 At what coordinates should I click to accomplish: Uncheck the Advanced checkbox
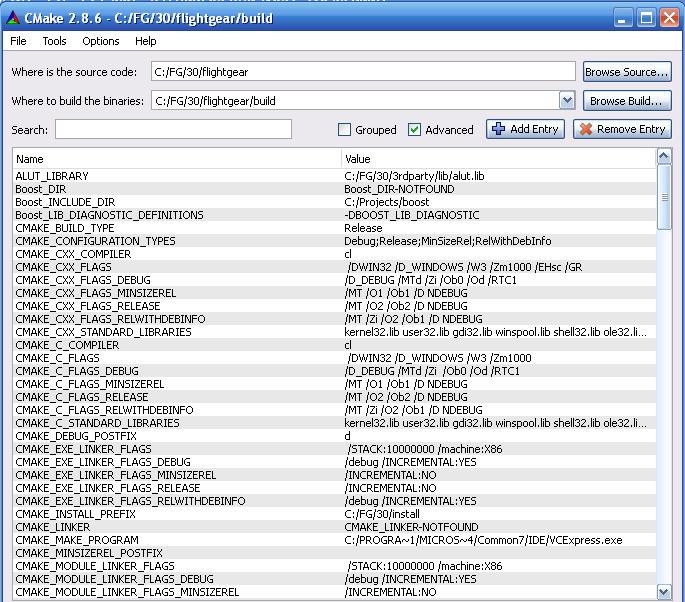415,130
